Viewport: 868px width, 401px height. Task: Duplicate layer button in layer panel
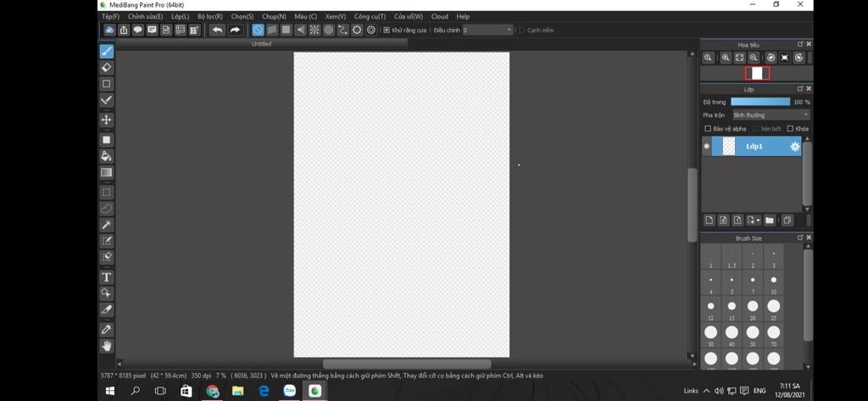[x=787, y=220]
